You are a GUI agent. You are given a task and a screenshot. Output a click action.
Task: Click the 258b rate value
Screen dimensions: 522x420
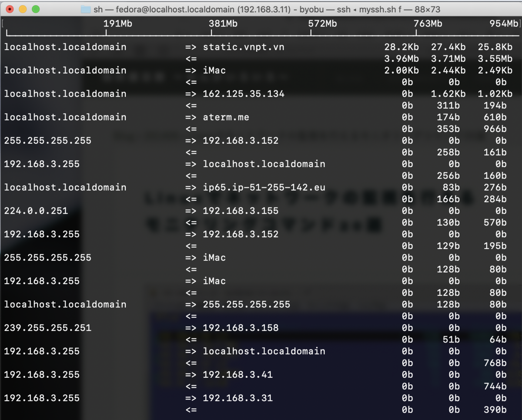448,152
